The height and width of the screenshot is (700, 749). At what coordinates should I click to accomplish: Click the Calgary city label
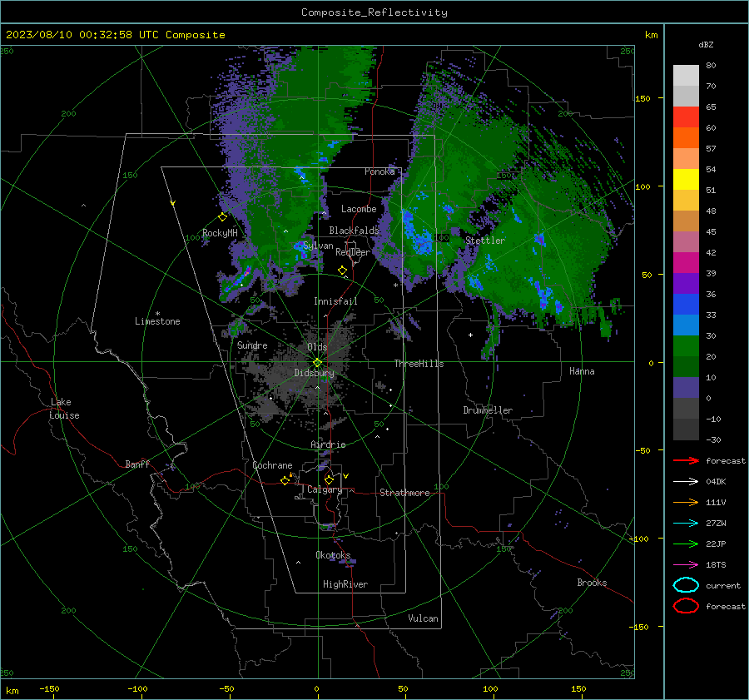(325, 489)
